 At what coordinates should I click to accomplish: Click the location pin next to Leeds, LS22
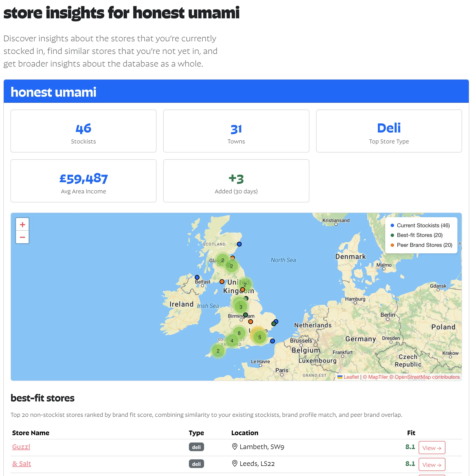235,463
